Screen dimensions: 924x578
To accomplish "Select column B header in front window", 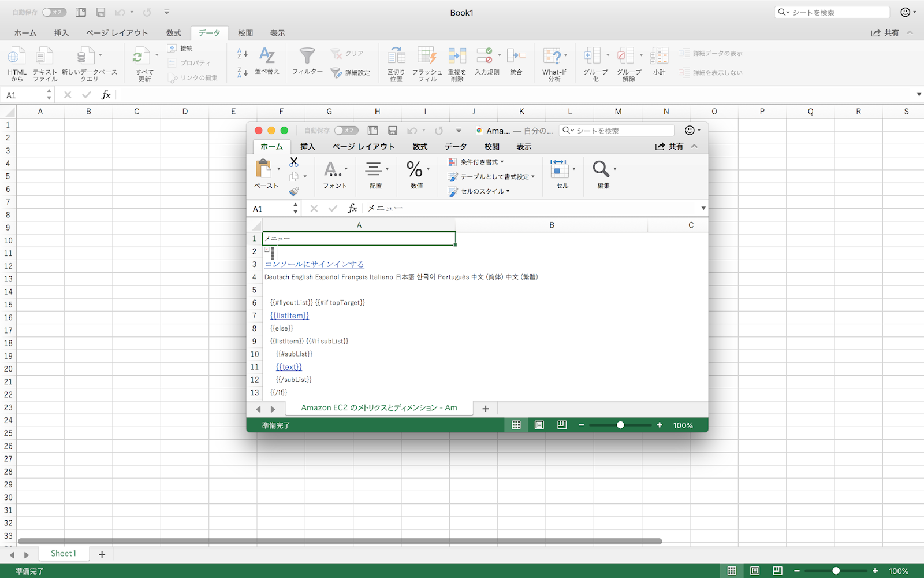I will pos(552,225).
